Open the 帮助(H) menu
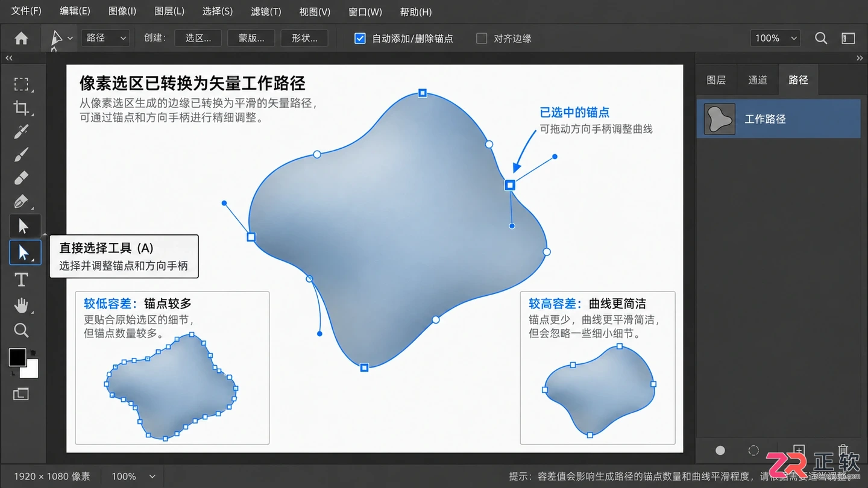Viewport: 868px width, 488px height. [x=416, y=11]
